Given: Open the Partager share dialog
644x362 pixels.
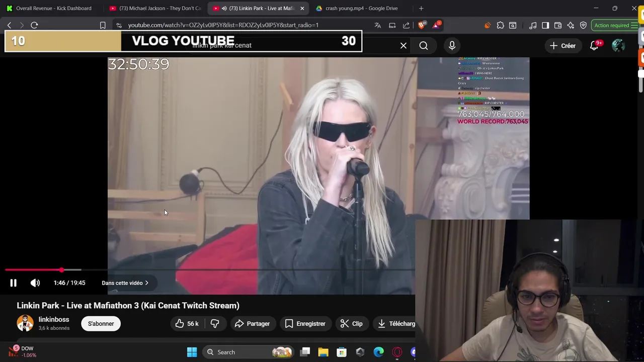Looking at the screenshot, I should [252, 324].
